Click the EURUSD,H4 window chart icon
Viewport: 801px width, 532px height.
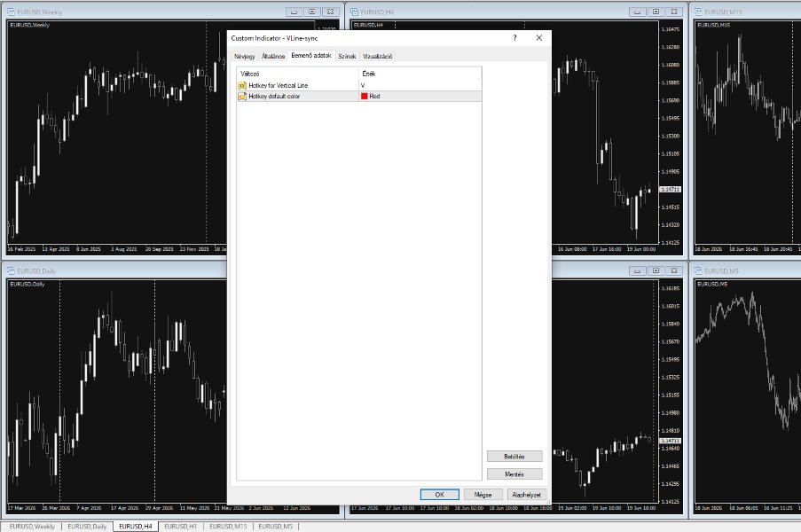354,12
